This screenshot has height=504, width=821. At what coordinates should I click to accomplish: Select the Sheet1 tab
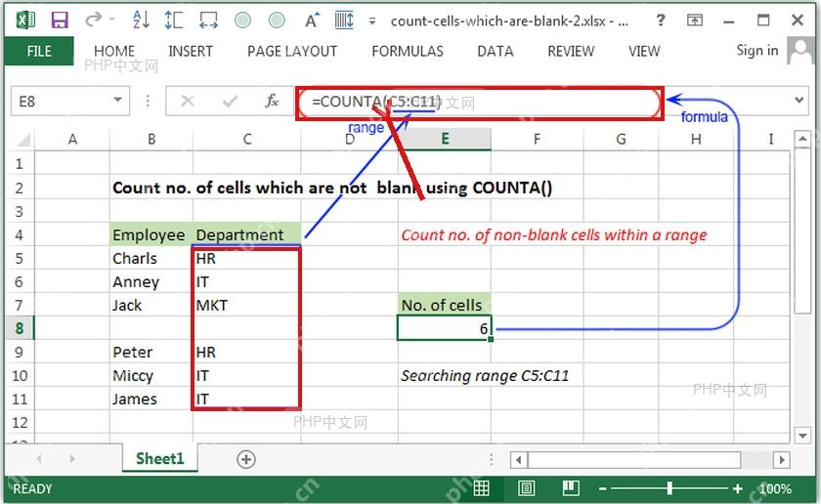pos(160,458)
